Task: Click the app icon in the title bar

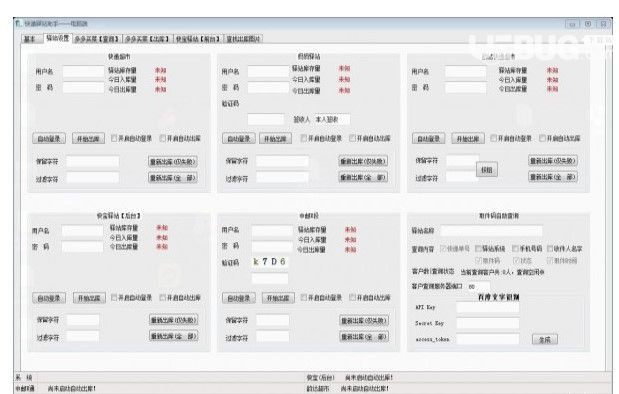Action: coord(18,24)
